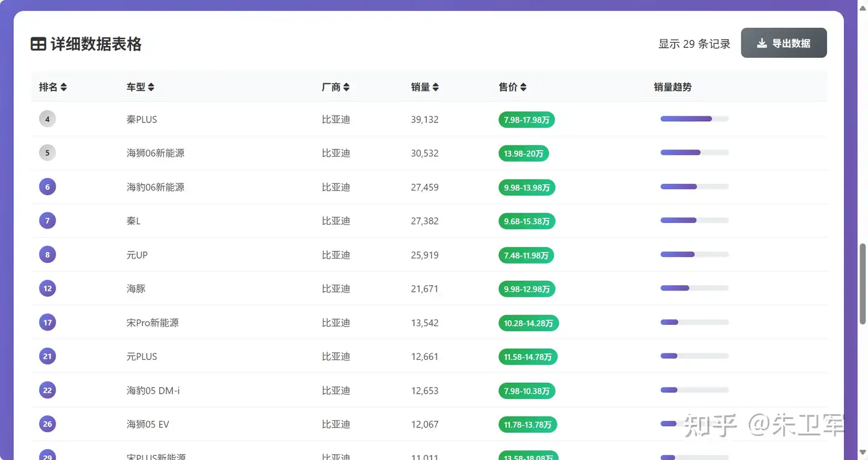
Task: Select the 海狮05 EV model name
Action: click(x=148, y=424)
